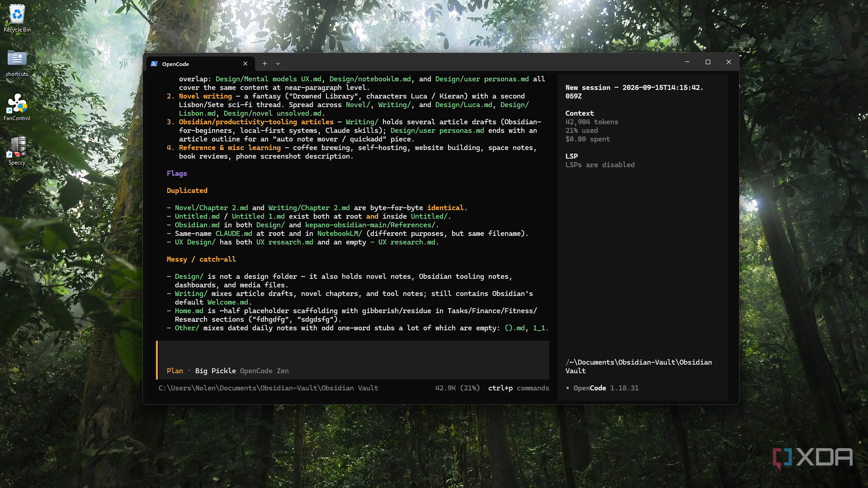Click the 42,904 tokens value
This screenshot has width=868, height=488.
click(x=592, y=122)
